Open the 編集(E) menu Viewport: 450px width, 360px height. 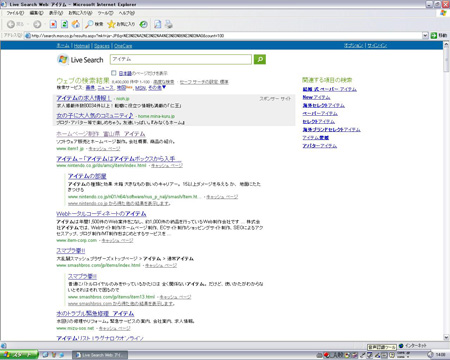coord(36,13)
